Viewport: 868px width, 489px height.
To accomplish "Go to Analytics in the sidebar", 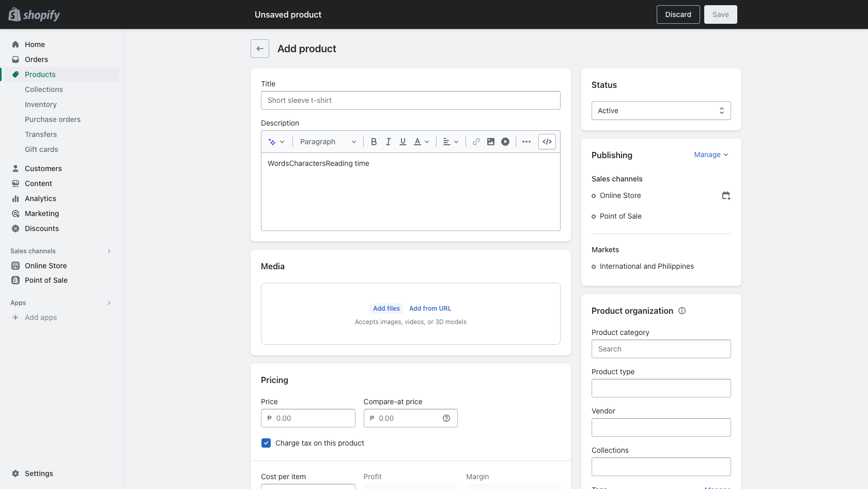I will pos(40,198).
